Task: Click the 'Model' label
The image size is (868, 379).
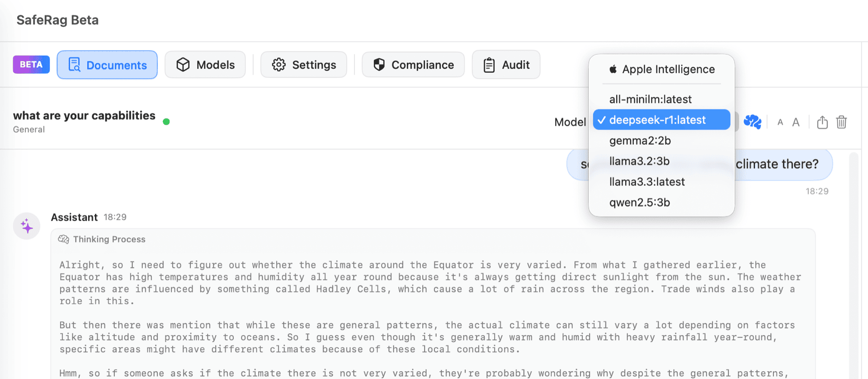Action: [x=570, y=122]
